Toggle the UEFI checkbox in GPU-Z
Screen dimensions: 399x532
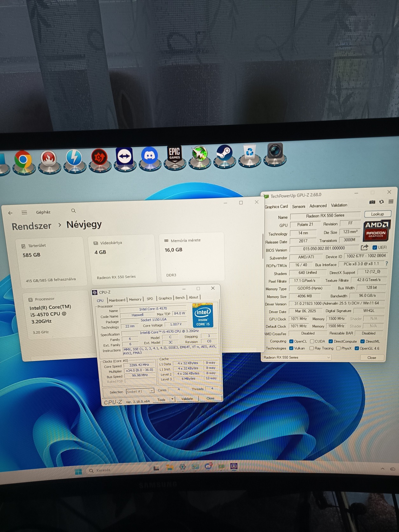pos(375,248)
